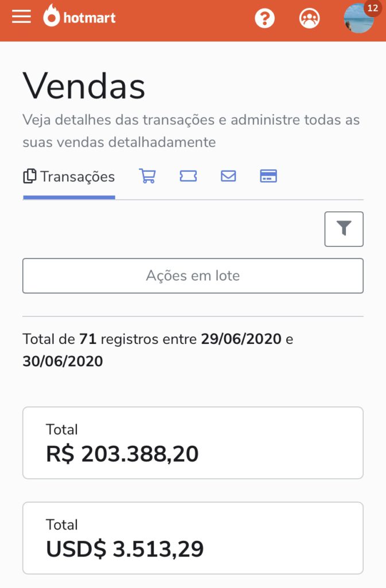Open the profile avatar picture
Screen dimensions: 386x588
[358, 19]
